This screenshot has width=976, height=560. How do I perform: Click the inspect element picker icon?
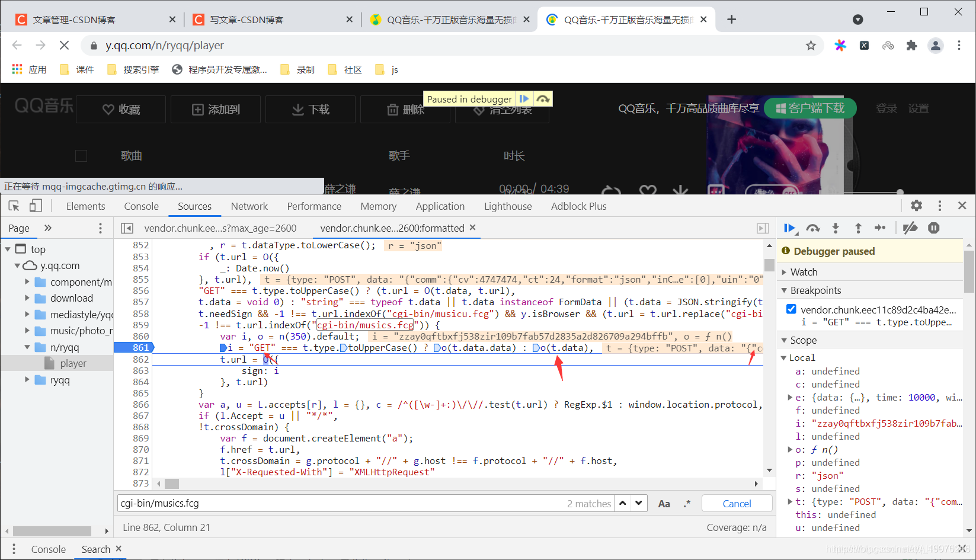(x=14, y=206)
